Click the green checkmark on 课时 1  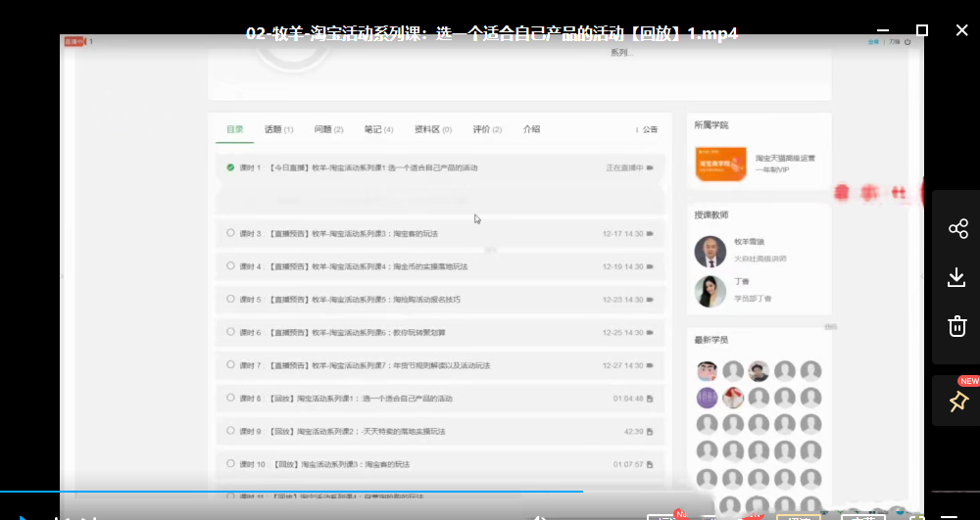coord(230,167)
